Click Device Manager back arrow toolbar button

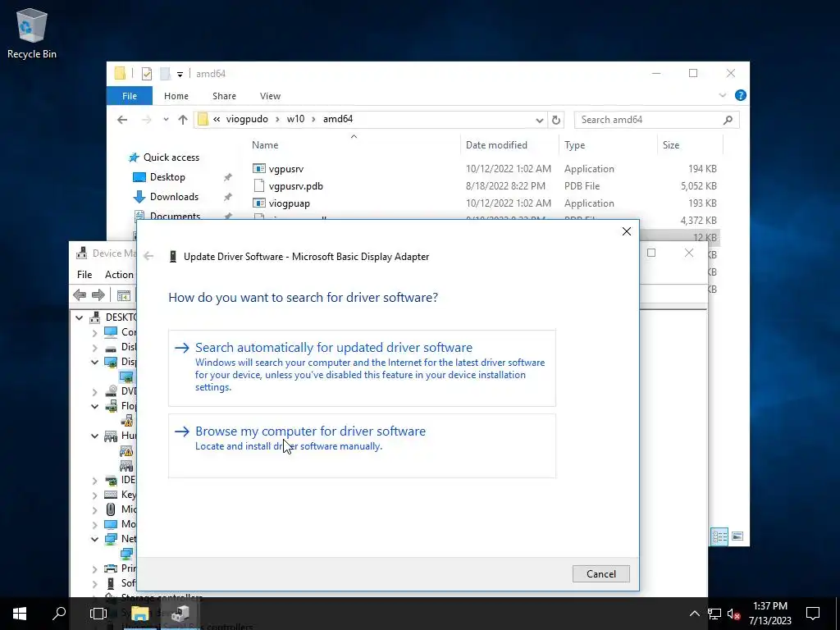tap(80, 294)
